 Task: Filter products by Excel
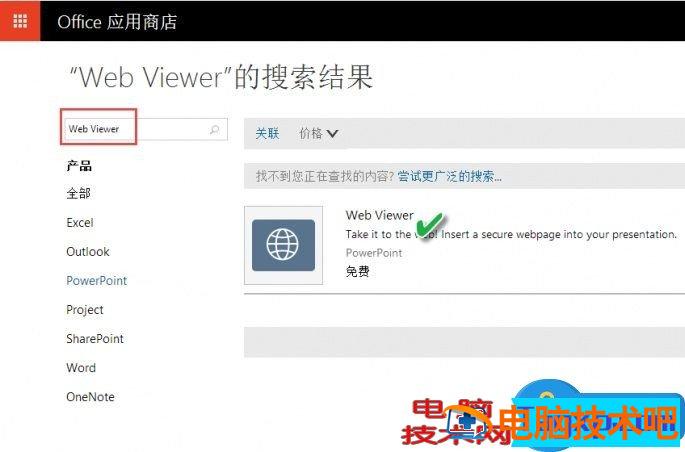coord(80,223)
